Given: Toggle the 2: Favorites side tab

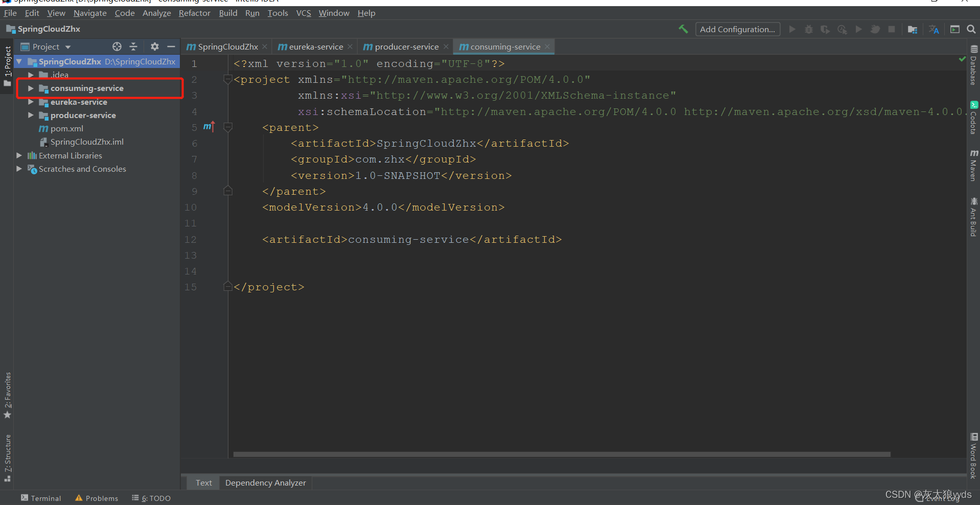Looking at the screenshot, I should (7, 395).
